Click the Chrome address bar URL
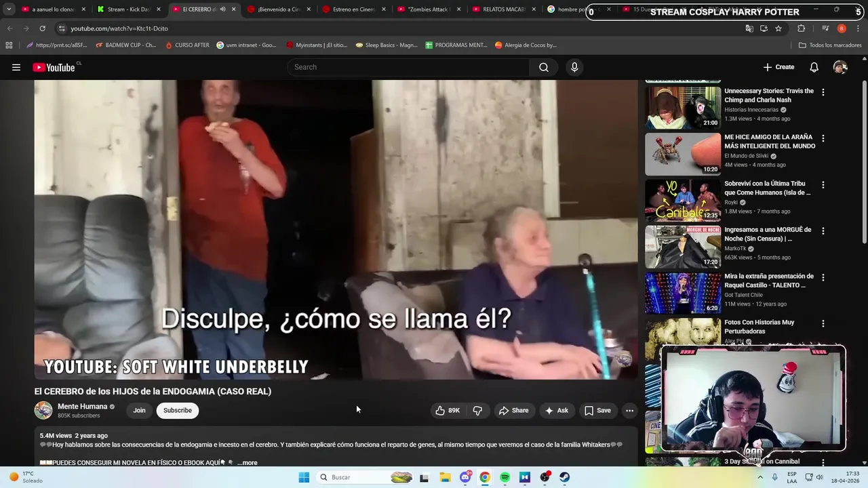The height and width of the screenshot is (488, 868). click(119, 28)
